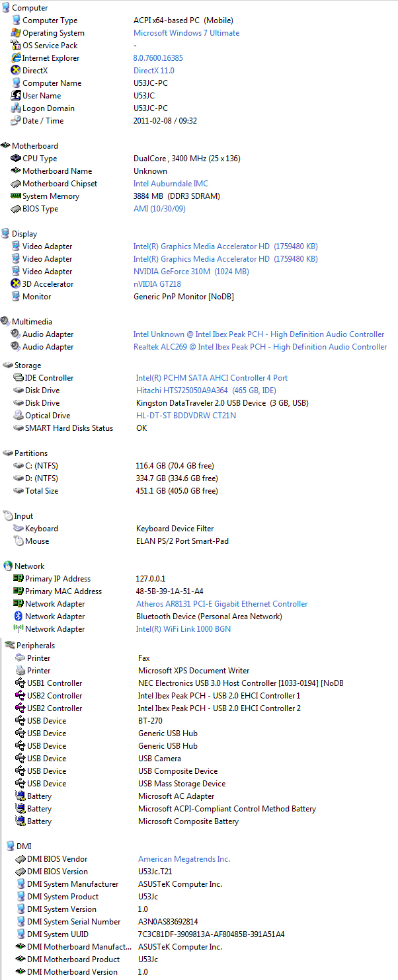Click the Generic PnP Monitor [NoDB] value
398x980 pixels.
tap(184, 297)
